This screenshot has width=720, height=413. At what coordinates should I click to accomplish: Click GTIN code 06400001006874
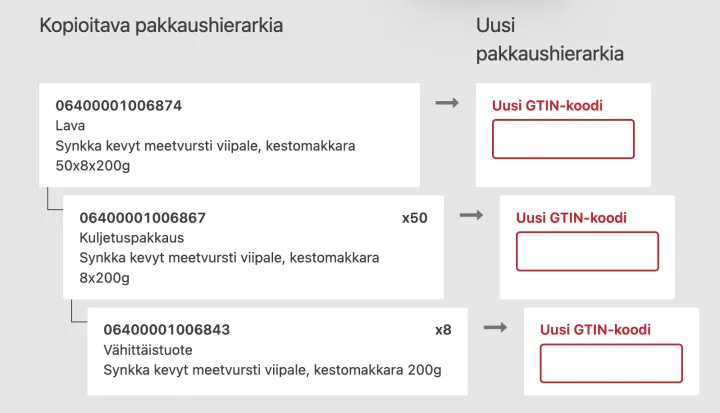119,105
